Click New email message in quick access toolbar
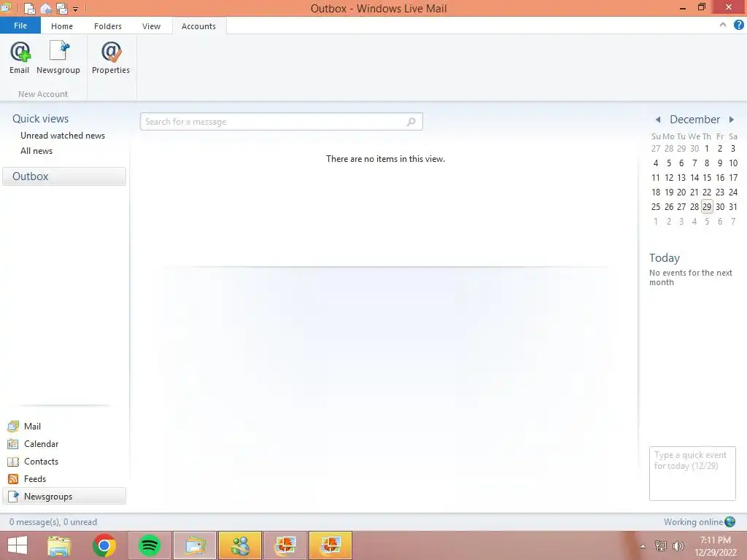747x560 pixels. click(29, 8)
